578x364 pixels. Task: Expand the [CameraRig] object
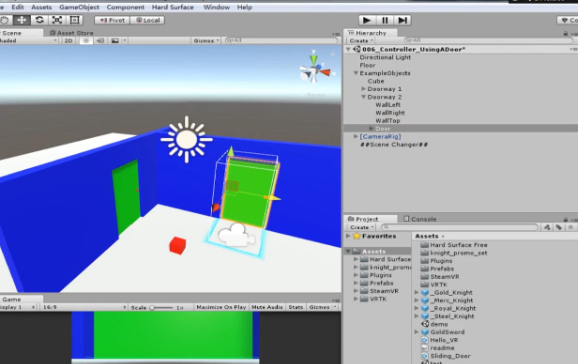click(x=355, y=136)
